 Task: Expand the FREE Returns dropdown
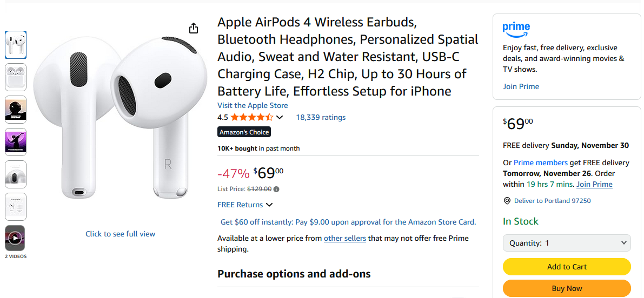tap(245, 205)
